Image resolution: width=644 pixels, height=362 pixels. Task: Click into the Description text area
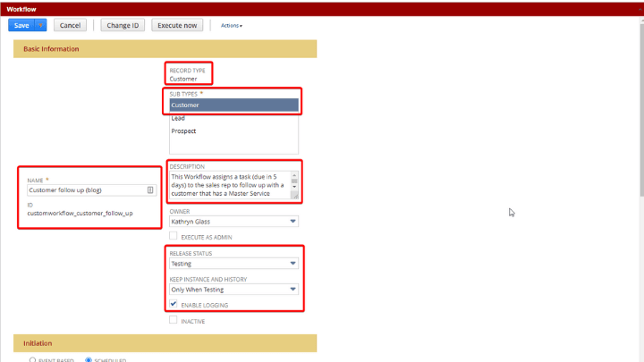230,185
